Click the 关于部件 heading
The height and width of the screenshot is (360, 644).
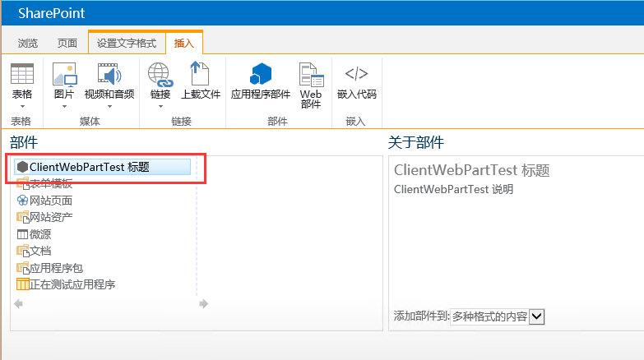(415, 142)
